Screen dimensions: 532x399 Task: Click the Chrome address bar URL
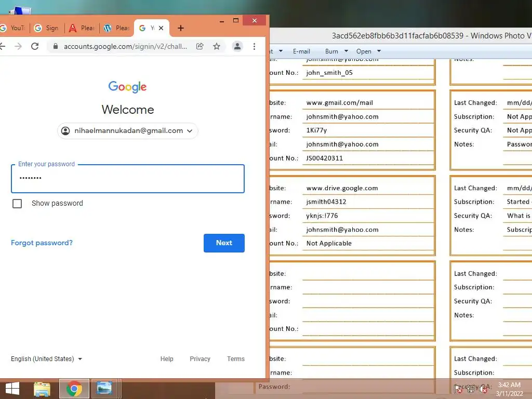(125, 46)
